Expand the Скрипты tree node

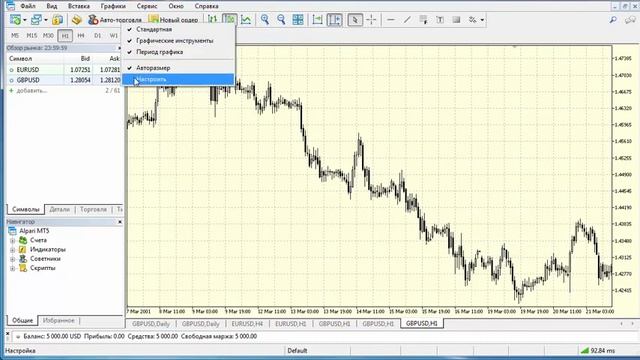[x=12, y=269]
